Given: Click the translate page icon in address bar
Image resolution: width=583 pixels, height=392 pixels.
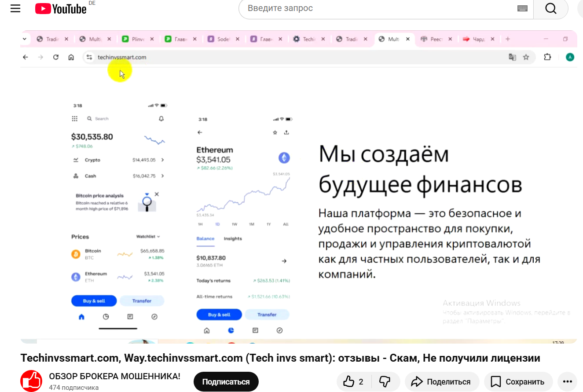Looking at the screenshot, I should coord(512,57).
